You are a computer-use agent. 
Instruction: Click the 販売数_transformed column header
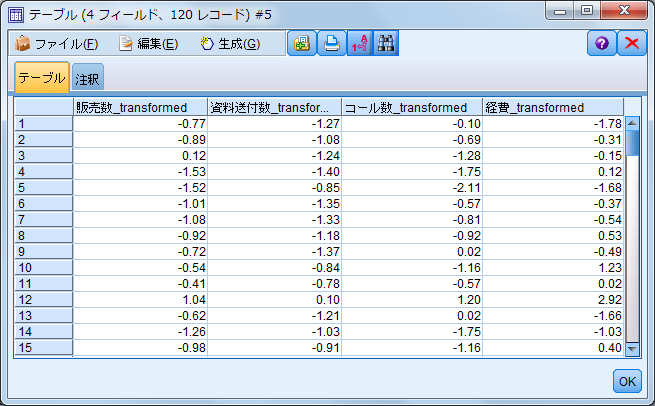pyautogui.click(x=140, y=108)
